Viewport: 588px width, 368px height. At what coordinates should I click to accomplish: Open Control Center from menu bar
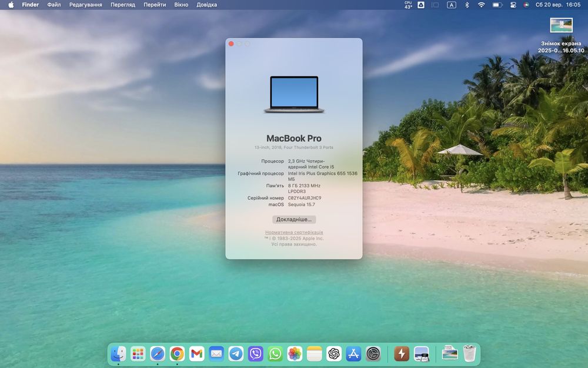[513, 5]
